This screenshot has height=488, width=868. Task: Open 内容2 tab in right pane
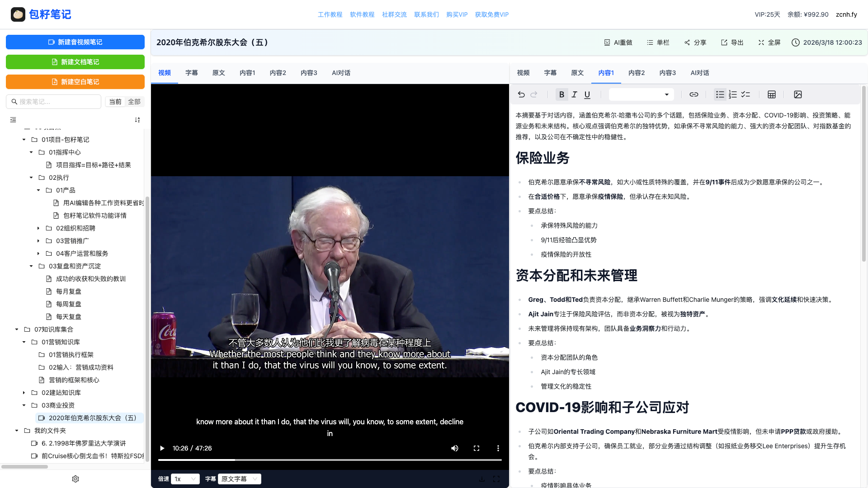click(636, 73)
